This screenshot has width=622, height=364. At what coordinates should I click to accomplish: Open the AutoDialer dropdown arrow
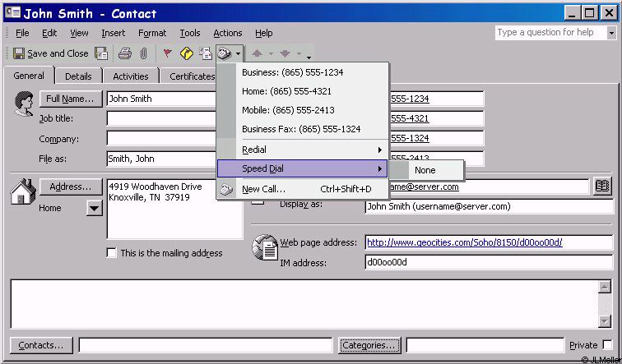[238, 53]
